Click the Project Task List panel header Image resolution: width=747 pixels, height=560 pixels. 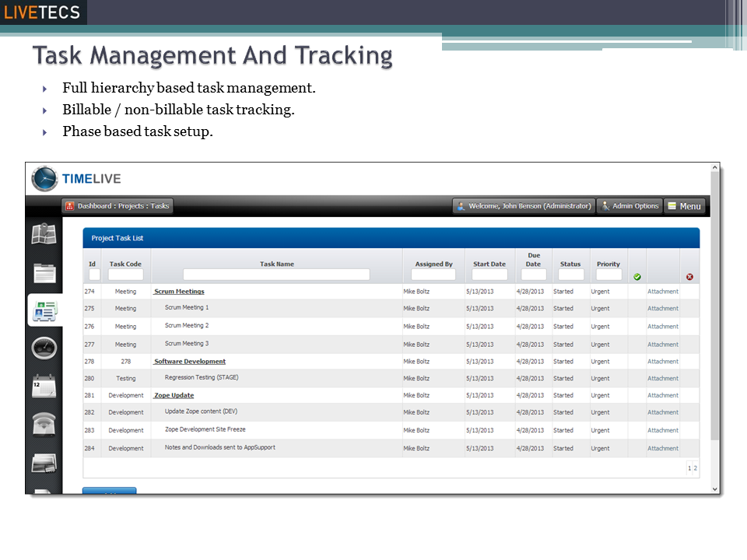pos(391,238)
